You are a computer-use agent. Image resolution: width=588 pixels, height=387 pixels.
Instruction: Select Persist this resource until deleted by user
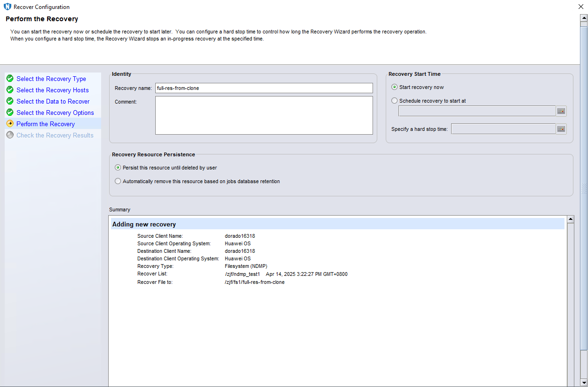(x=118, y=168)
